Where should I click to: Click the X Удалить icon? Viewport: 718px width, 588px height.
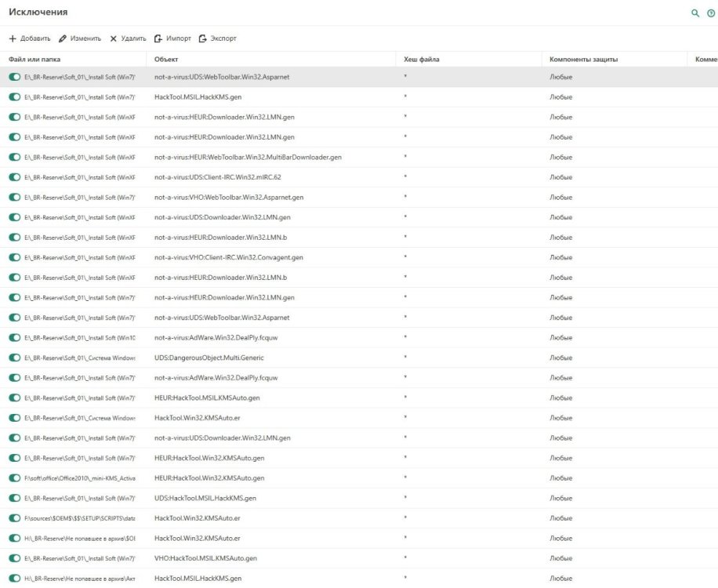[x=113, y=38]
